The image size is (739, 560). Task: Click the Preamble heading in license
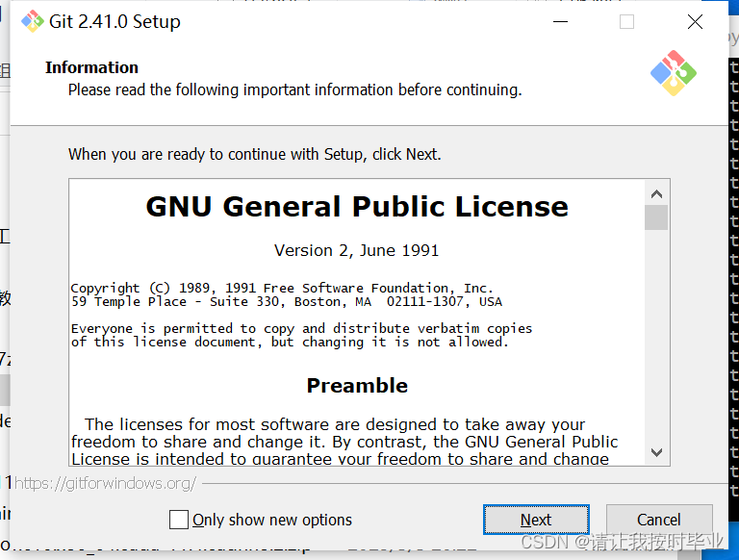click(x=357, y=386)
